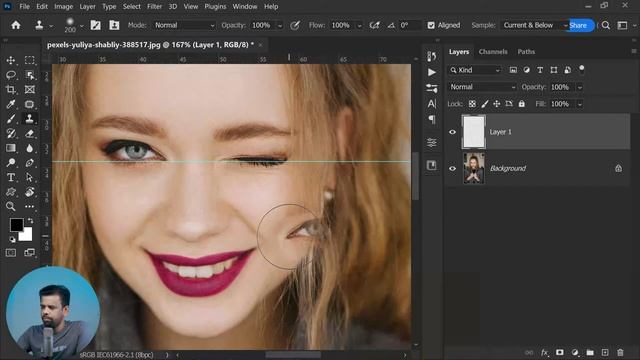Select the Clone Stamp tool in toolbar

click(x=29, y=119)
